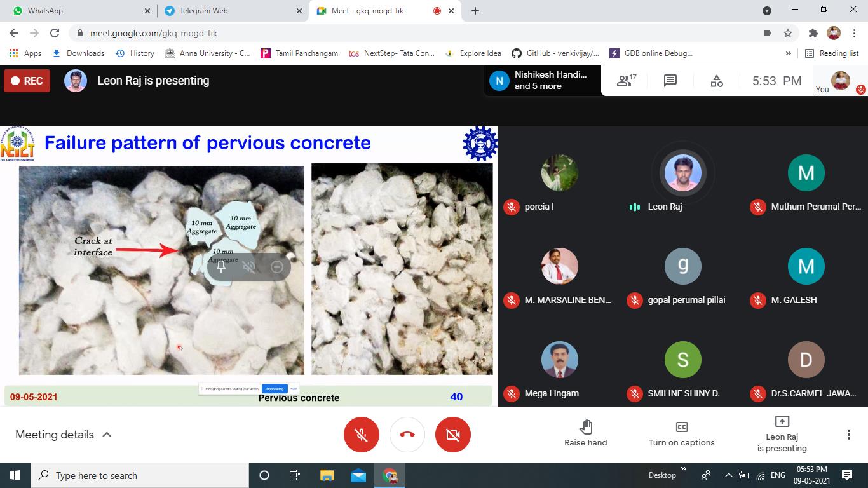868x488 pixels.
Task: Pin the presentation using pin icon
Action: pos(221,267)
